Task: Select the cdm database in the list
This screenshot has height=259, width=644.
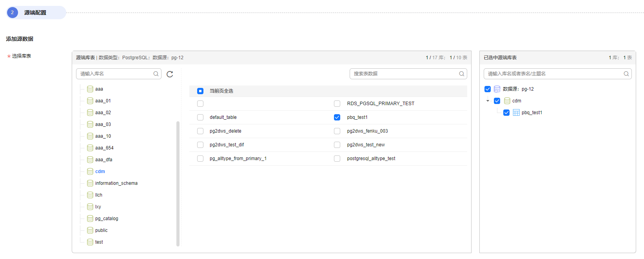Action: point(100,171)
